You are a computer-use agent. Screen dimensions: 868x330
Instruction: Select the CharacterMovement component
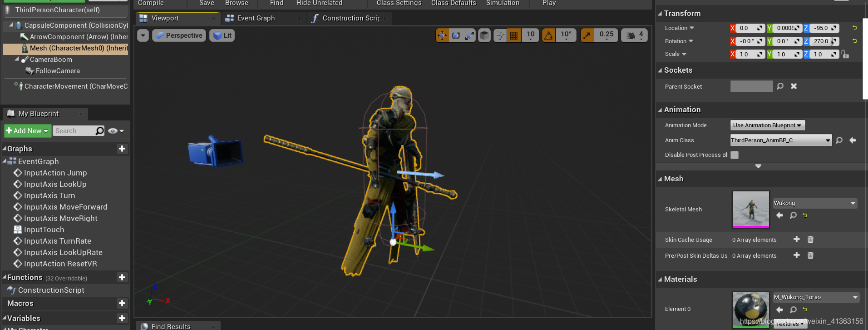click(x=71, y=86)
